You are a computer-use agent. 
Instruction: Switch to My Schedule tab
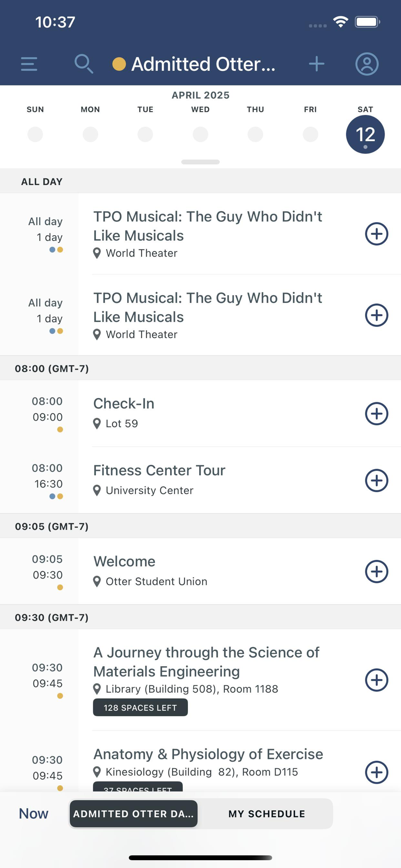pyautogui.click(x=266, y=814)
